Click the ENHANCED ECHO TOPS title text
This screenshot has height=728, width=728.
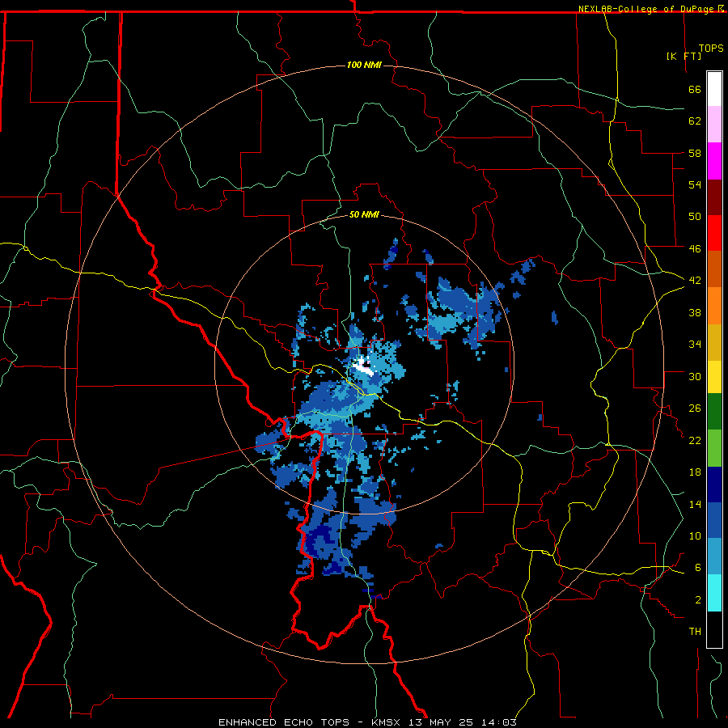coord(284,722)
